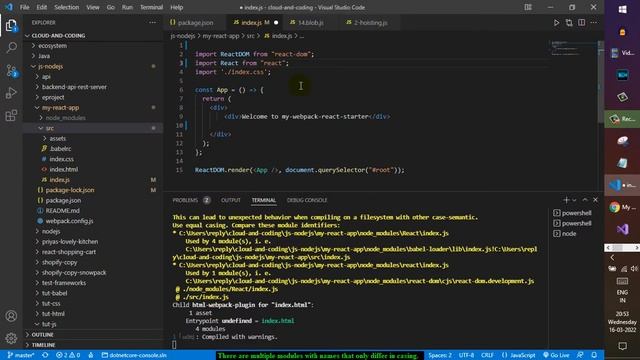This screenshot has height=360, width=640.
Task: Switch to the DEBUG CONSOLE tab
Action: [x=307, y=200]
